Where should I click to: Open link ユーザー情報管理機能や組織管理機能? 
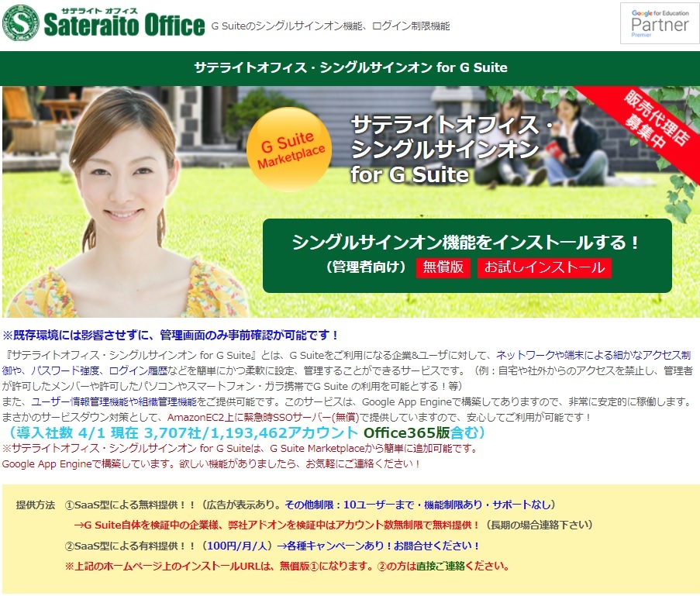point(114,402)
